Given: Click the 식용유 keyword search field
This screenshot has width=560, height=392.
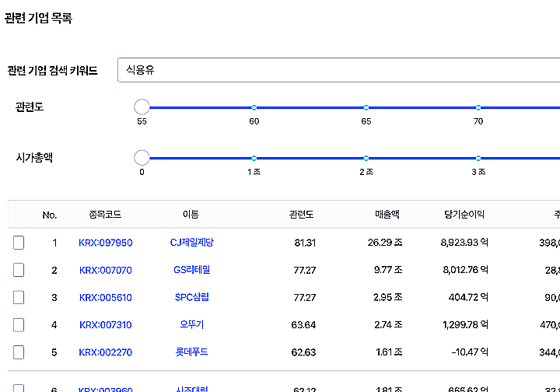Looking at the screenshot, I should coord(338,70).
